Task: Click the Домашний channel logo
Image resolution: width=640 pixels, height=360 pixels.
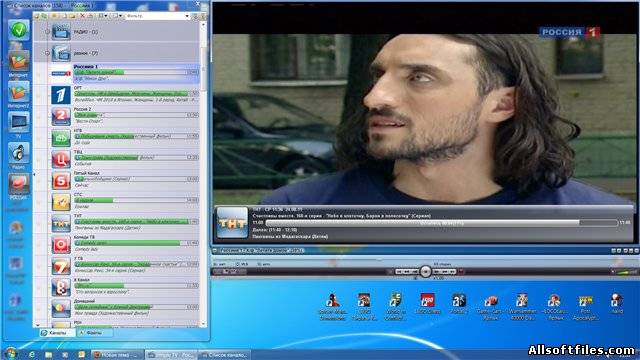Action: (61, 308)
